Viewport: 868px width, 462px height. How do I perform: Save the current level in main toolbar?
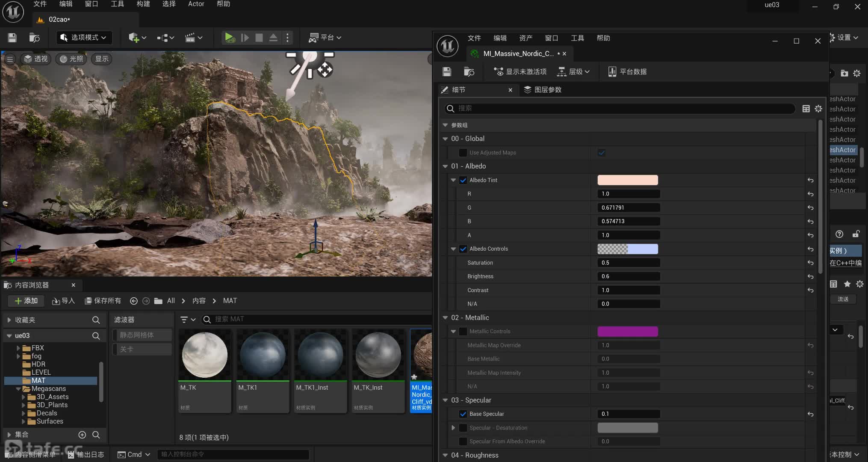12,38
